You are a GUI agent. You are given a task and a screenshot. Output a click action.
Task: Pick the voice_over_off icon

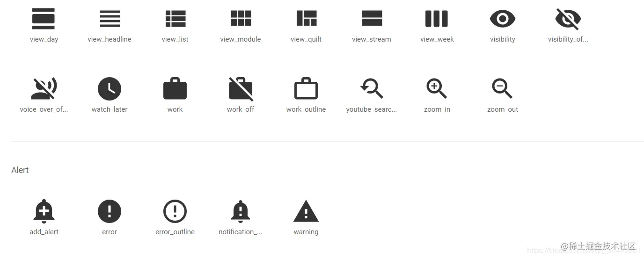[44, 89]
